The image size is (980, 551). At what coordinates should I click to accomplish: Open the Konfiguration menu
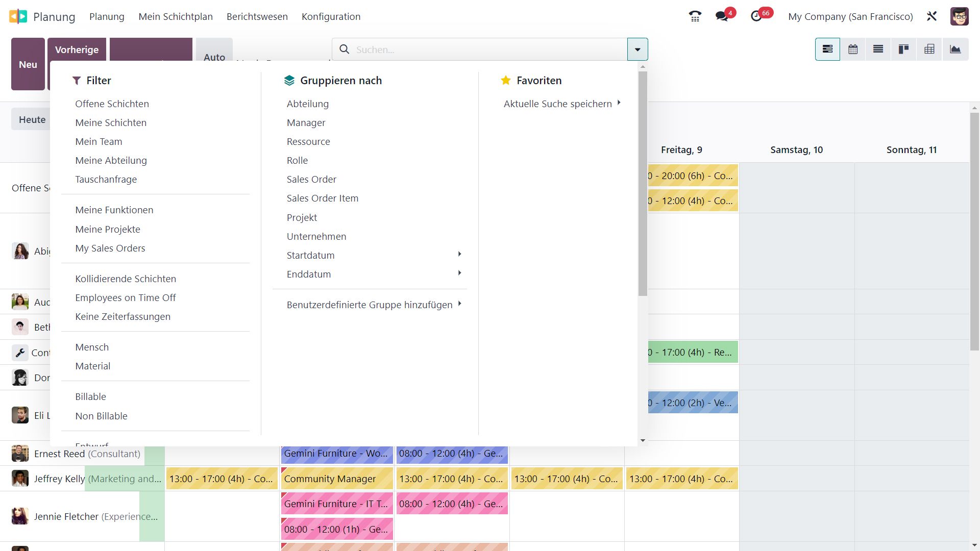(x=331, y=16)
